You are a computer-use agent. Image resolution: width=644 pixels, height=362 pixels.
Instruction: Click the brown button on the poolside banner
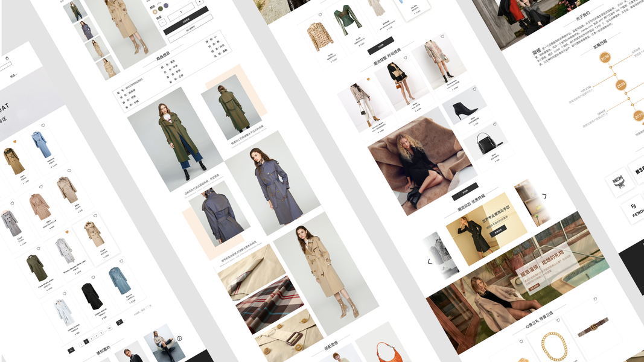point(534,287)
